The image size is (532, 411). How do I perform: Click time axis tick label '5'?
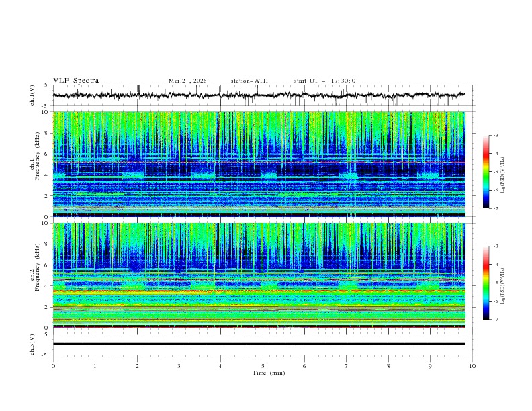(x=263, y=366)
